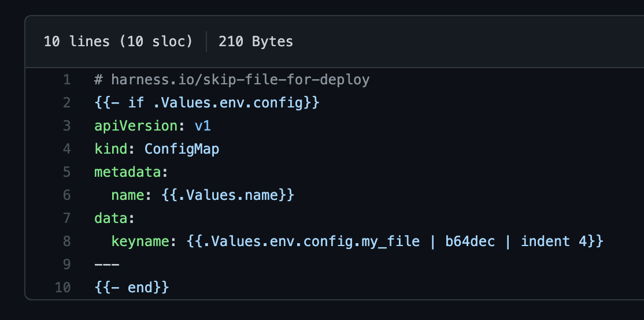Click the {{.Values.name}} template expression
The height and width of the screenshot is (320, 644).
228,195
